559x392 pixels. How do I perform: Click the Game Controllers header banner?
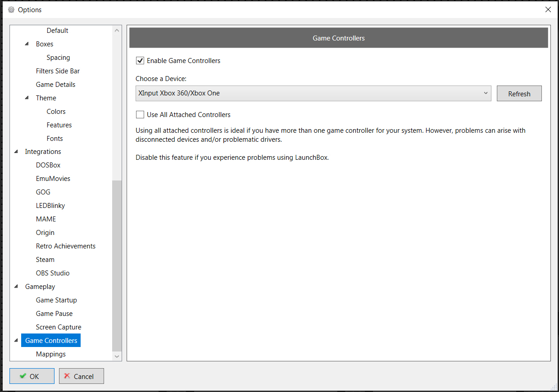pos(339,38)
